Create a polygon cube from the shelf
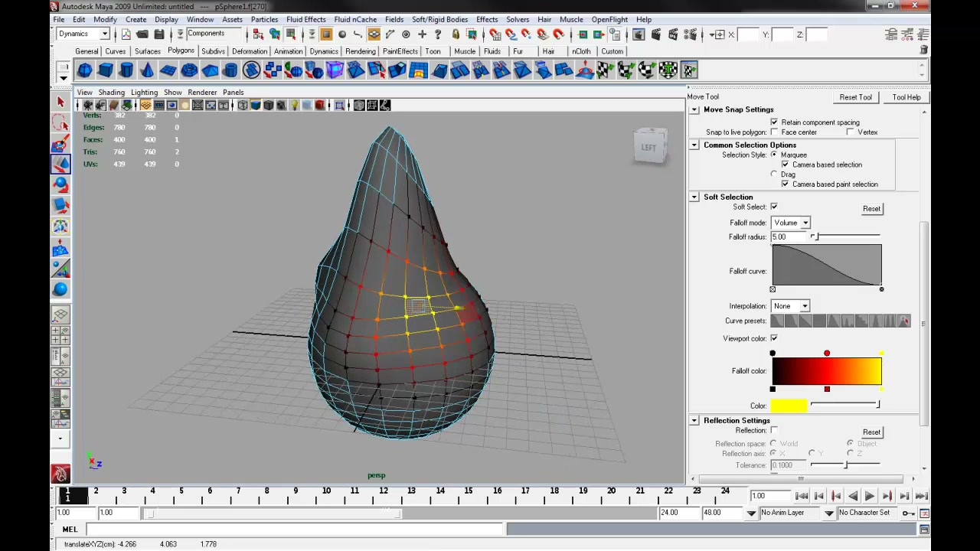Screen dimensions: 980x551 pyautogui.click(x=106, y=70)
